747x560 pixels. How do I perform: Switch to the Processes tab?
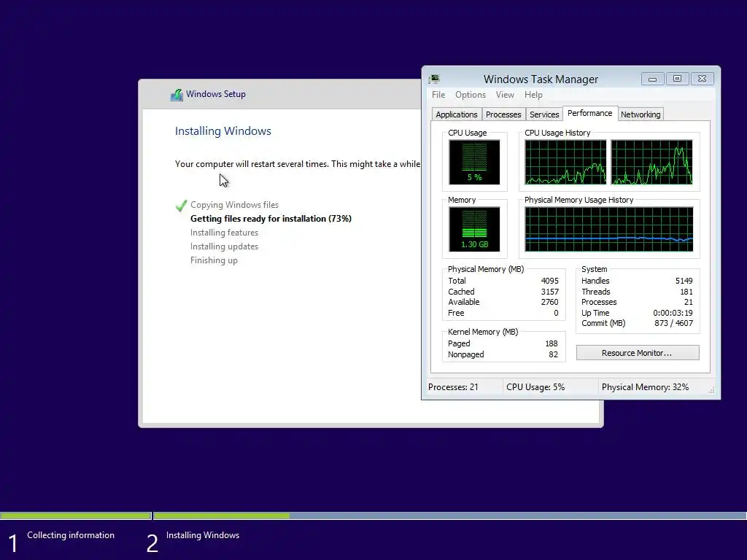(503, 114)
